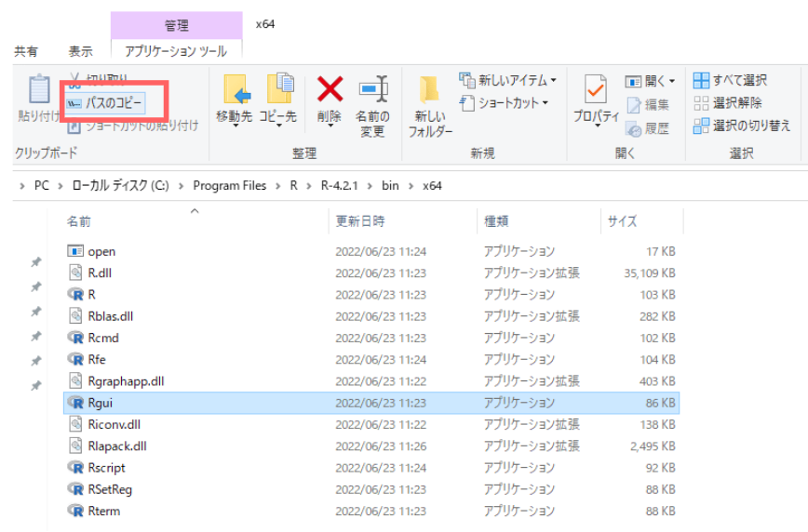Sort by 種類 (Type) column header

[496, 221]
